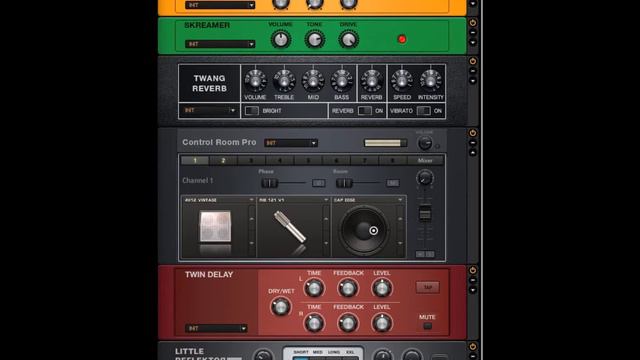Toggle power on the Twin Delay module

click(473, 270)
